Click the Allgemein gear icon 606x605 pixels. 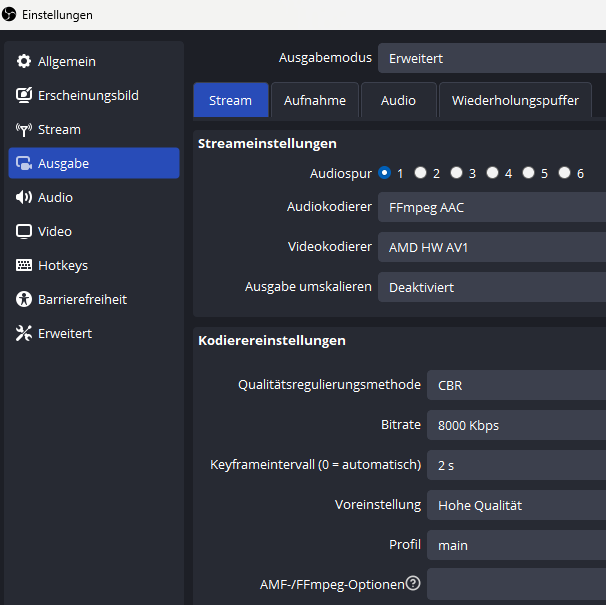pos(24,61)
